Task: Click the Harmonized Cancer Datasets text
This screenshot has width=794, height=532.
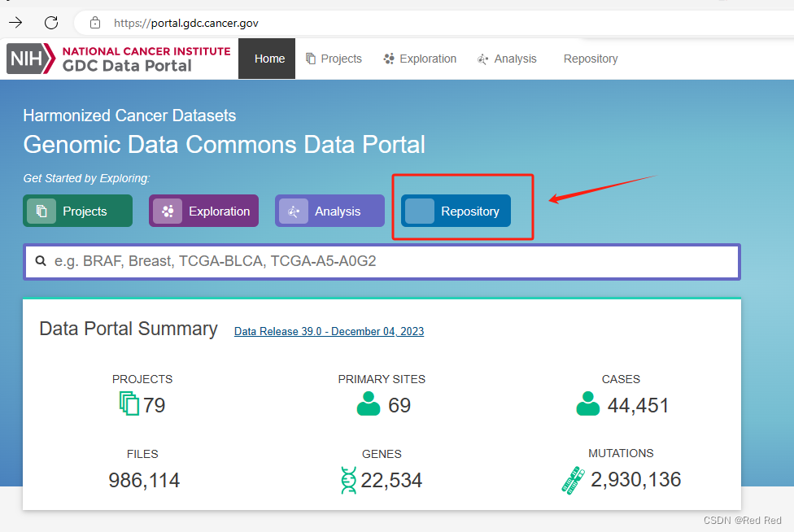Action: coord(129,116)
